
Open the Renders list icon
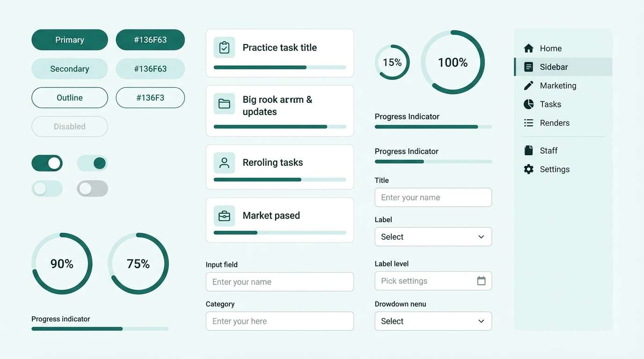(528, 122)
